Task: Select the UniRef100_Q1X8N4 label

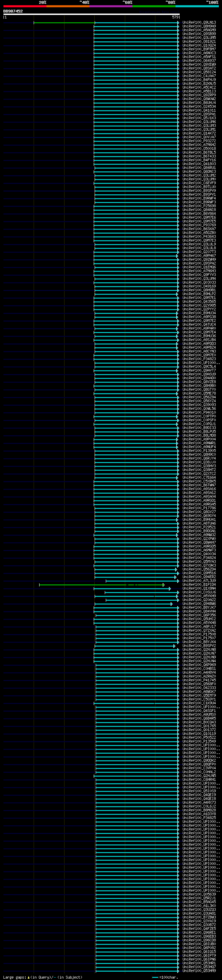Action: pos(199,588)
